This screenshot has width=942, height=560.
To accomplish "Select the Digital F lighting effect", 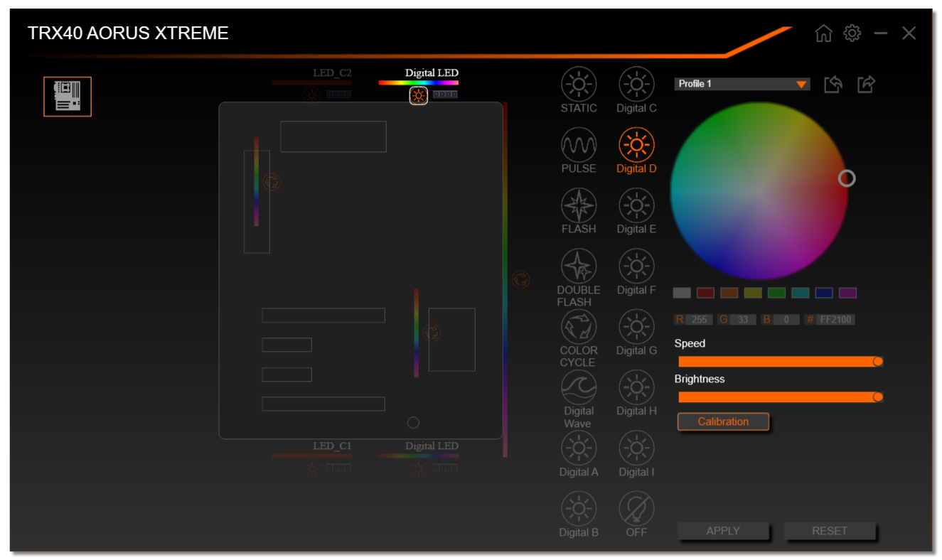I will tap(636, 266).
